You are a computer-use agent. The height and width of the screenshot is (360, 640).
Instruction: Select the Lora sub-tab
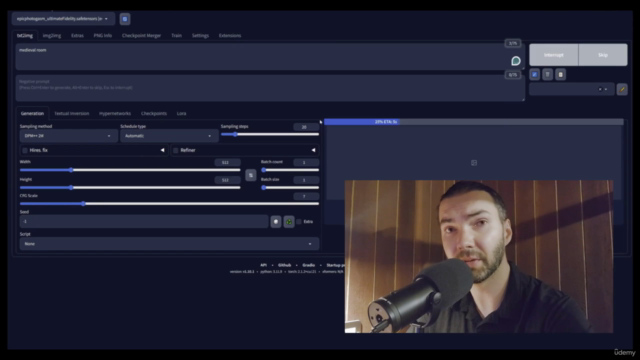[x=181, y=113]
